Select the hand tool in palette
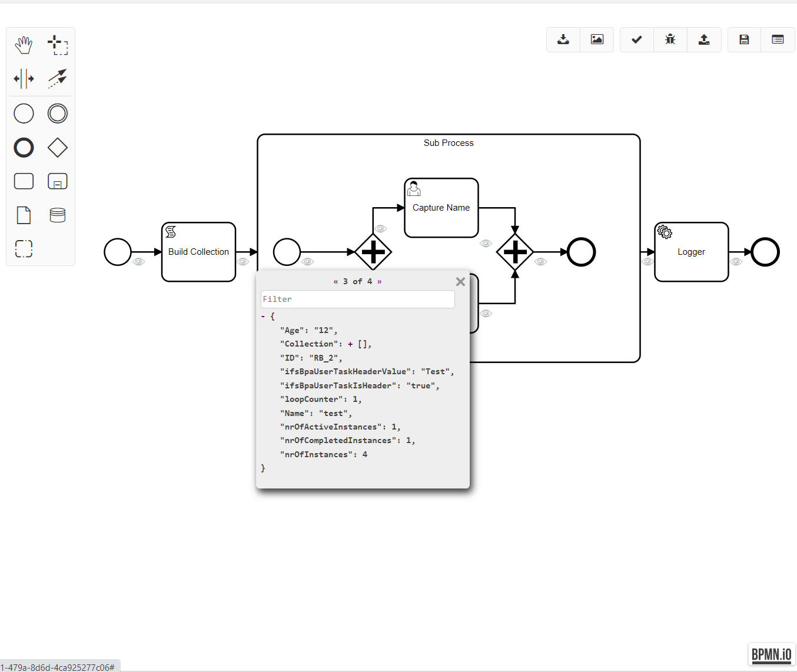 point(24,45)
